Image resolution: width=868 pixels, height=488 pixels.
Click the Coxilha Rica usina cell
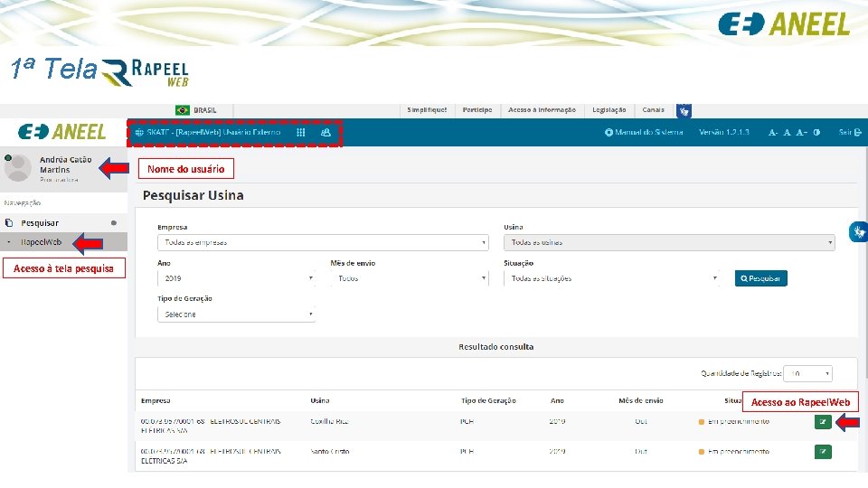pos(329,422)
